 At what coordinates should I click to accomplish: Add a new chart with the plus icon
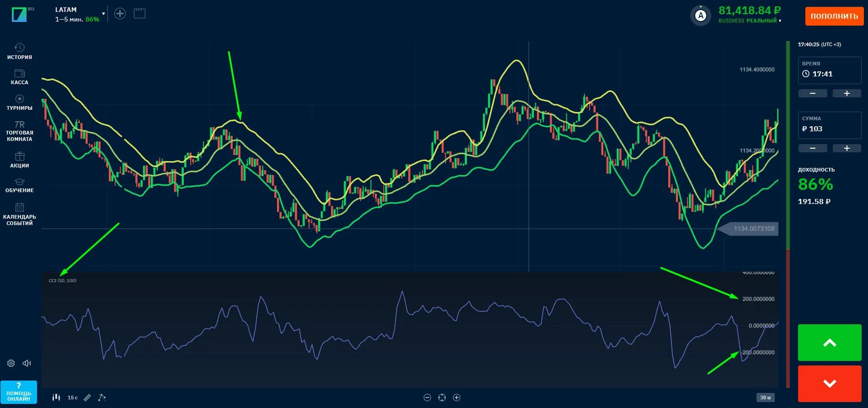click(x=120, y=14)
